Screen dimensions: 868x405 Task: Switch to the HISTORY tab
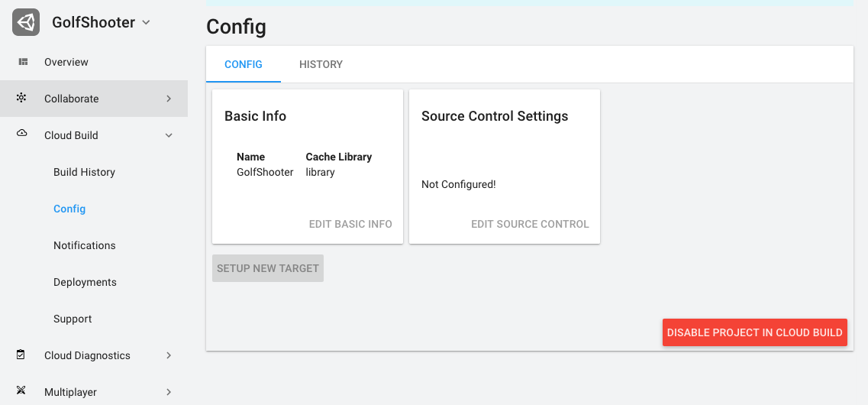[x=321, y=64]
